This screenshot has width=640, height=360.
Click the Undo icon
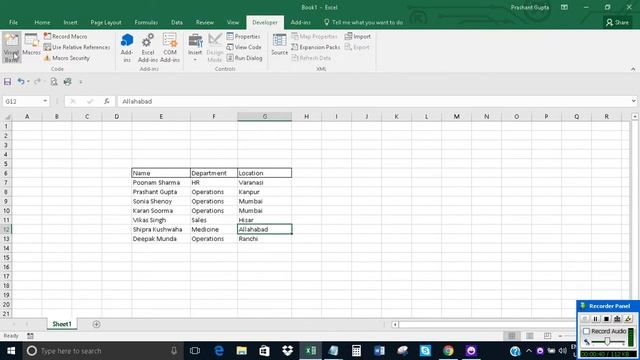(20, 82)
